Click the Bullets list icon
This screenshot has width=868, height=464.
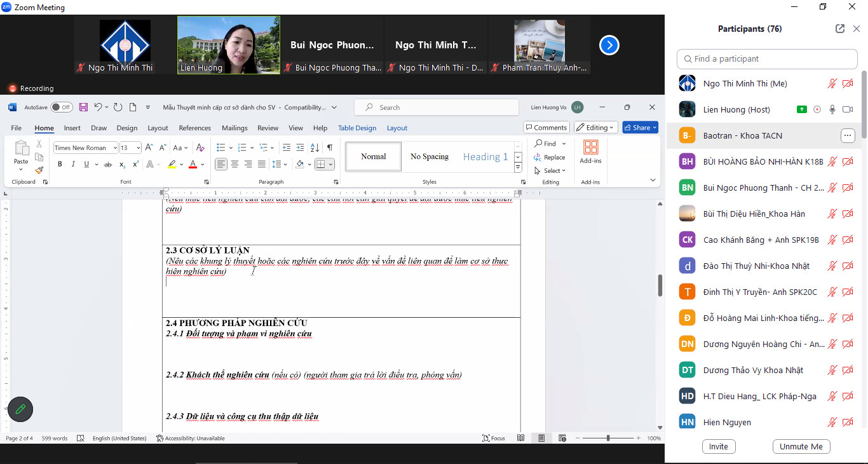220,147
